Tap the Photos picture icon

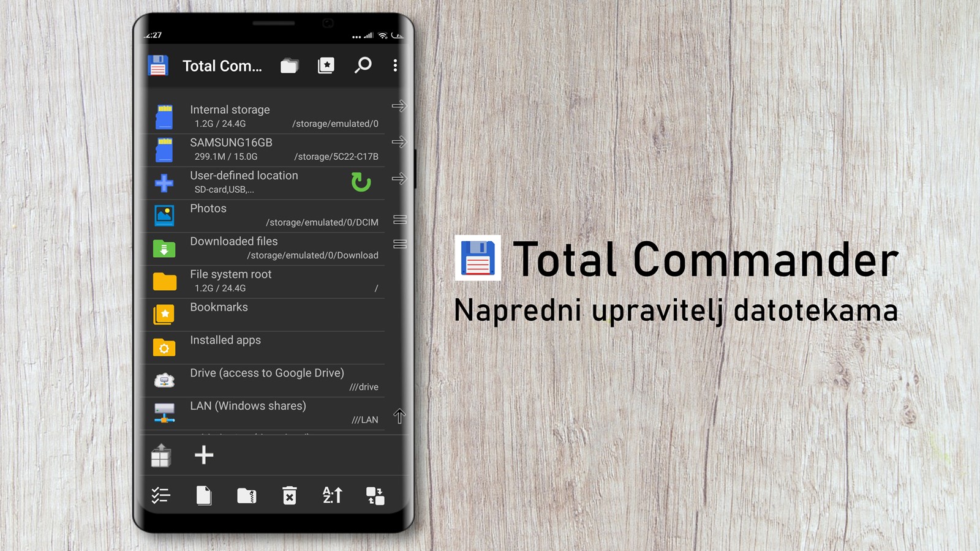click(x=164, y=216)
